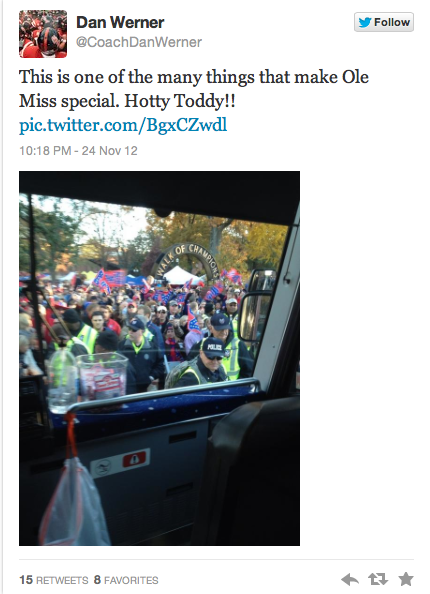Screen dimensions: 430x594
Task: Enlarge the attached bus window photo
Action: point(159,358)
